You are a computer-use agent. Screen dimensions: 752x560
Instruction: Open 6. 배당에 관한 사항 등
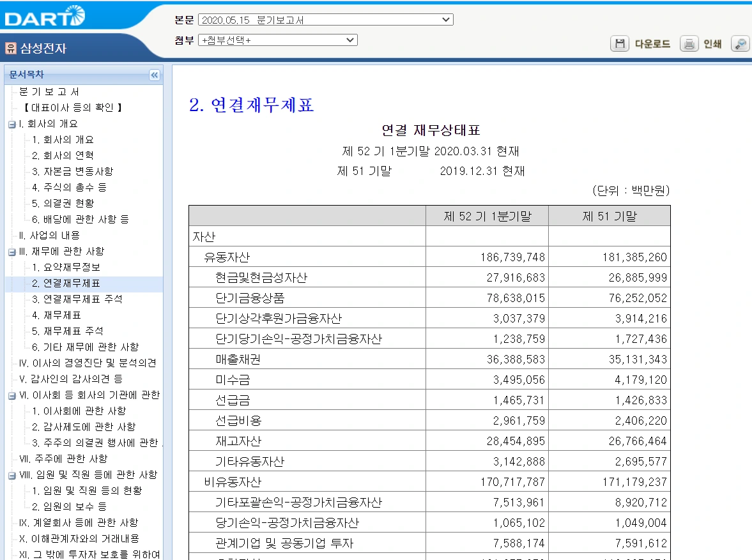coord(80,219)
